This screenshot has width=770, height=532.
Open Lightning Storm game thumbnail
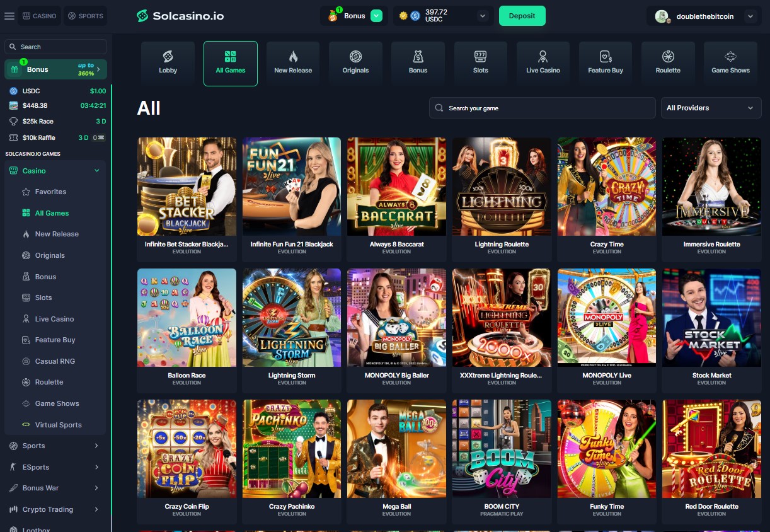point(292,318)
